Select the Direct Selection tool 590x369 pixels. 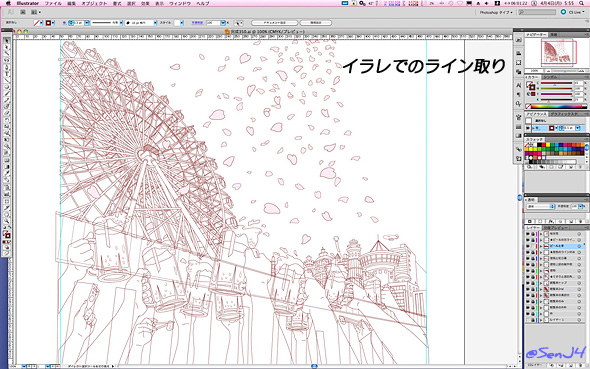pos(6,47)
